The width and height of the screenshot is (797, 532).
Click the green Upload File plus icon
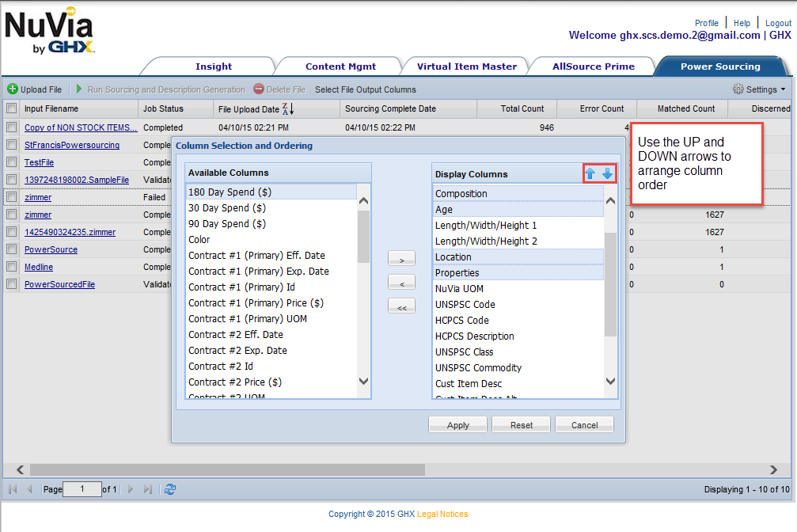pos(12,89)
